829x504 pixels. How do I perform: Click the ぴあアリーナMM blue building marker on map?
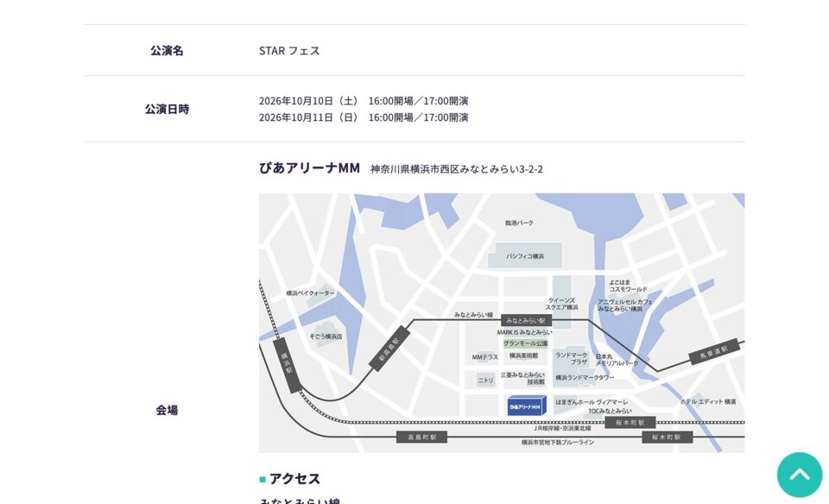point(526,406)
